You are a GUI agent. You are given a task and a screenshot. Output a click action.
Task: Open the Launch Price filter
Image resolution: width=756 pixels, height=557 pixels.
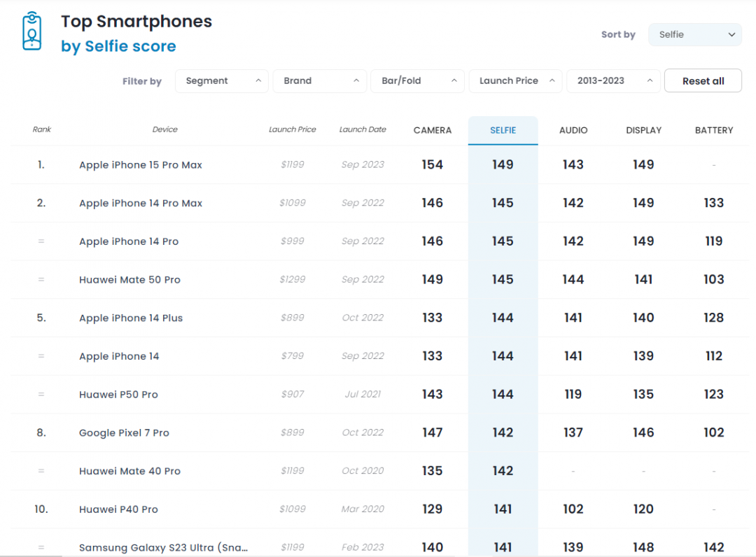point(515,80)
